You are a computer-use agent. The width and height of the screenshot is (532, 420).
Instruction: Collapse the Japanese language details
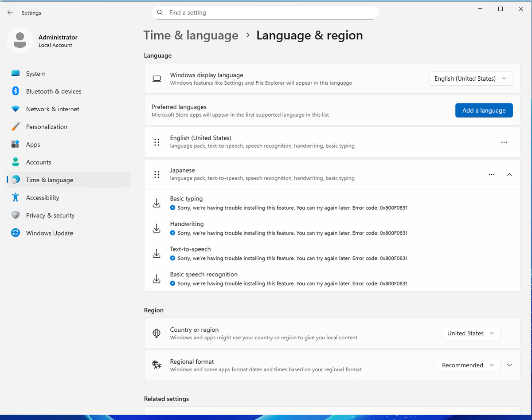pos(509,174)
